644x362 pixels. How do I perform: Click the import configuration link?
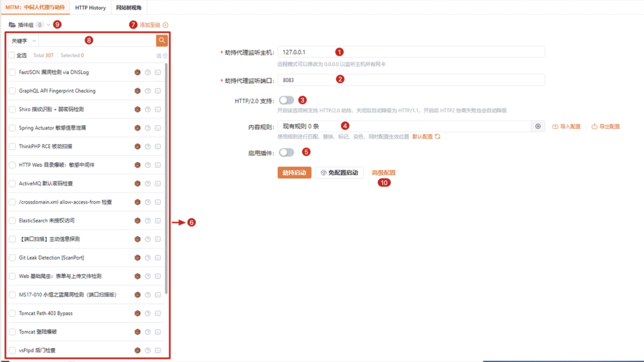pyautogui.click(x=566, y=127)
